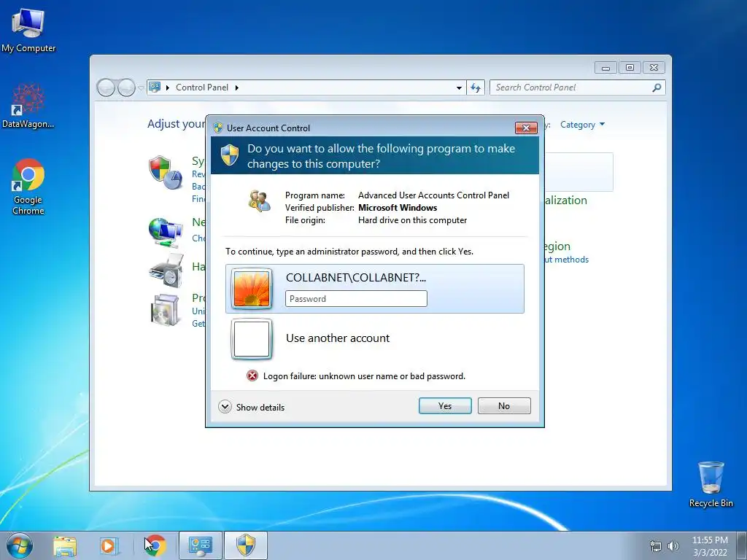Screen dimensions: 747x560
Task: Launch Chrome from the taskbar
Action: (155, 545)
